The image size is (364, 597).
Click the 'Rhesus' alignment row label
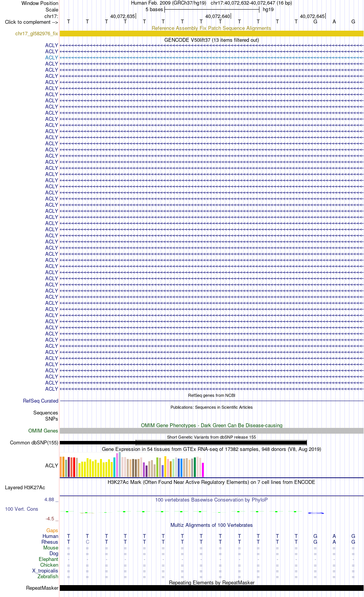click(50, 542)
